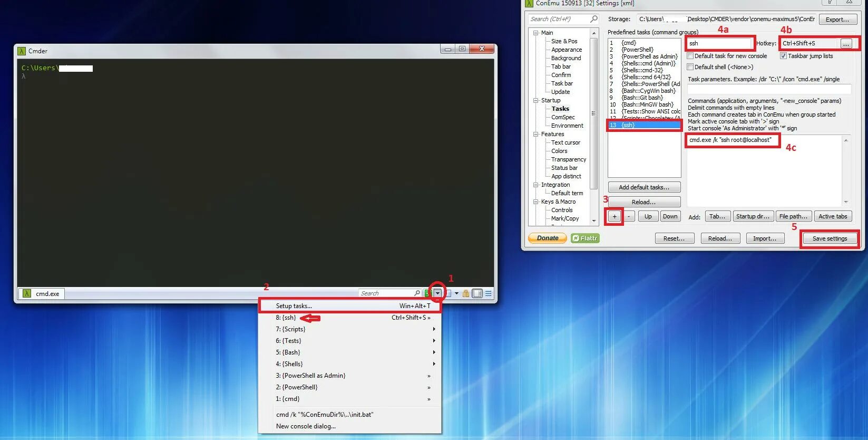Expand the 7: {Scripts} submenu

(350, 329)
